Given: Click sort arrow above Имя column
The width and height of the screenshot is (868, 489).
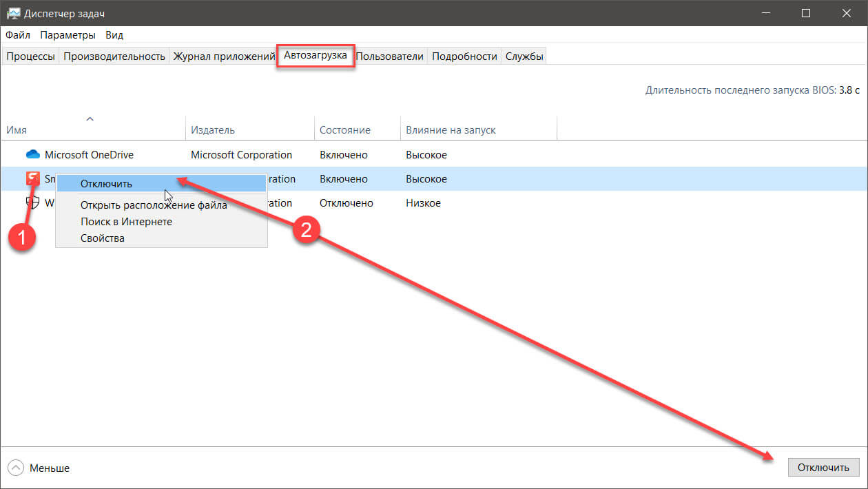Looking at the screenshot, I should point(90,119).
